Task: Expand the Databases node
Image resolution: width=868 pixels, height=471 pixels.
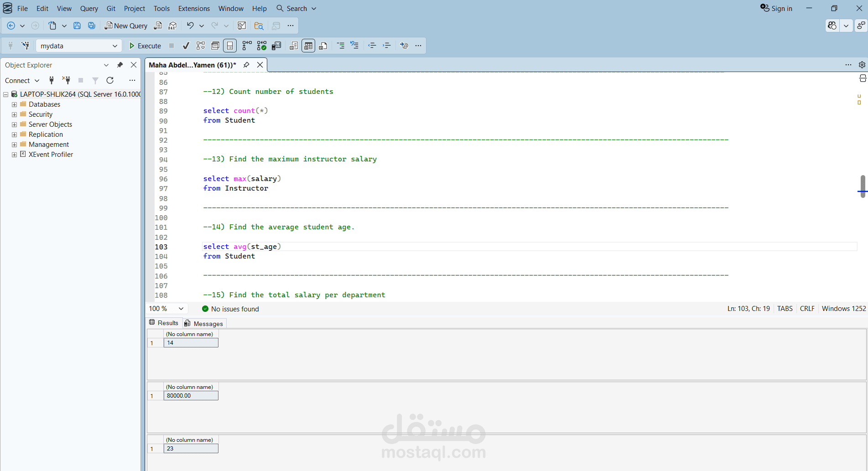Action: click(x=13, y=104)
